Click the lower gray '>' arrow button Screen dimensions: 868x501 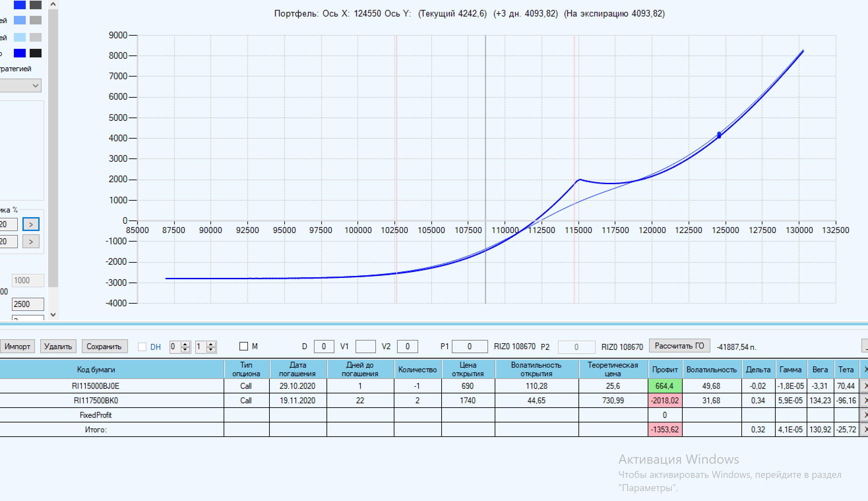(31, 242)
